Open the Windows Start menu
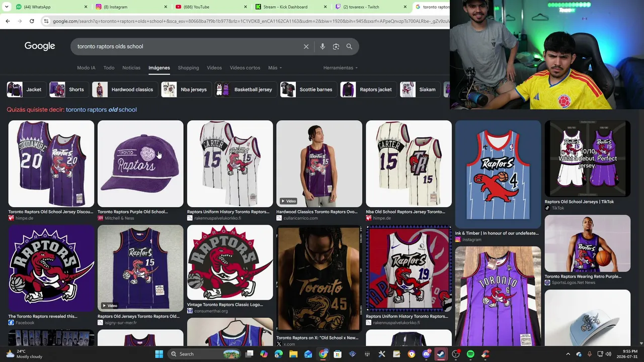Viewport: 644px width, 362px height. click(159, 354)
